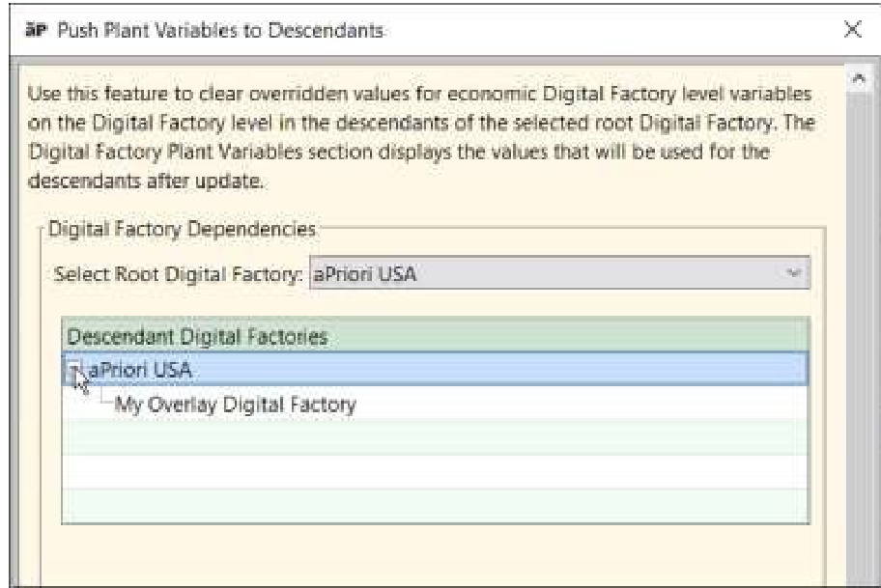Select My Overlay Digital Factory
881x588 pixels.
coord(236,405)
